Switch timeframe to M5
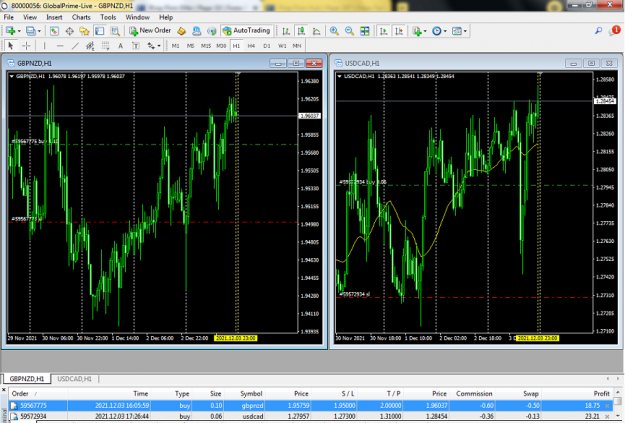The image size is (625, 423). point(191,46)
